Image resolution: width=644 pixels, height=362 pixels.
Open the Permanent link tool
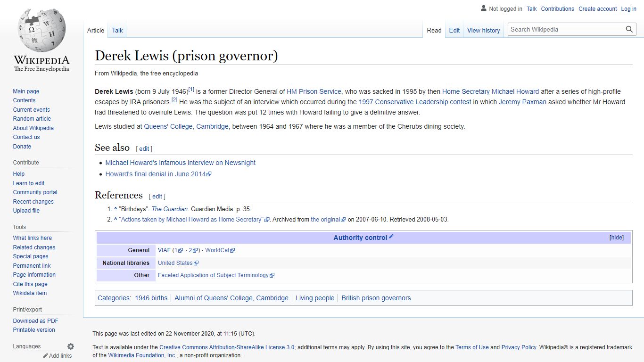pos(32,266)
